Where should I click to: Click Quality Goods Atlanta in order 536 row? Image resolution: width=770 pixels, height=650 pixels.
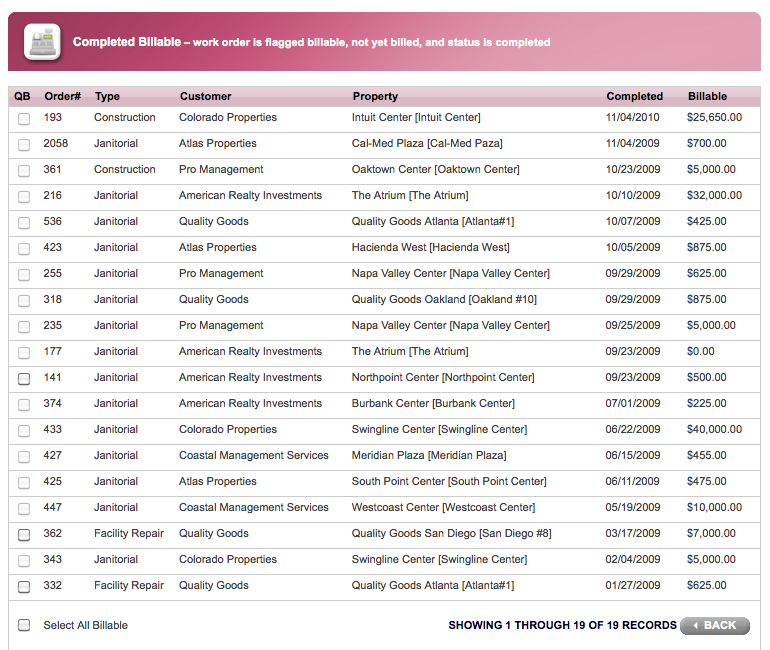tap(433, 221)
